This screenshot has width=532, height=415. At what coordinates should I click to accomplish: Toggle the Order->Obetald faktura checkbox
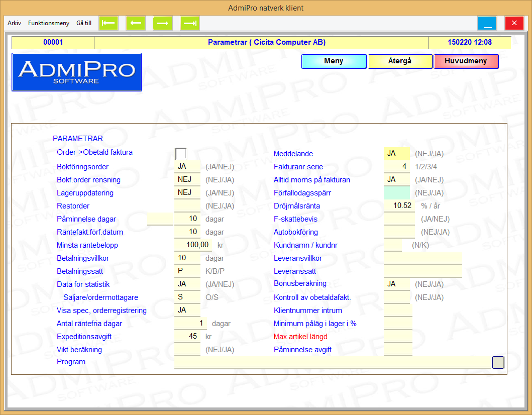180,154
